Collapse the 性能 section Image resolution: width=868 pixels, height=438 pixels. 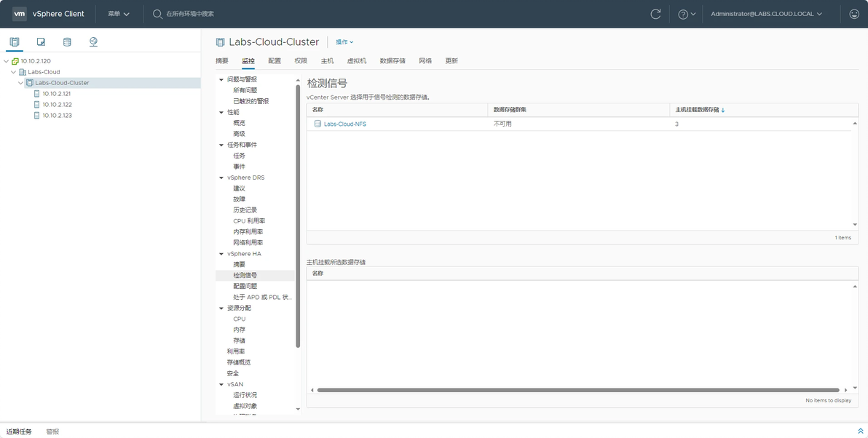pos(221,112)
